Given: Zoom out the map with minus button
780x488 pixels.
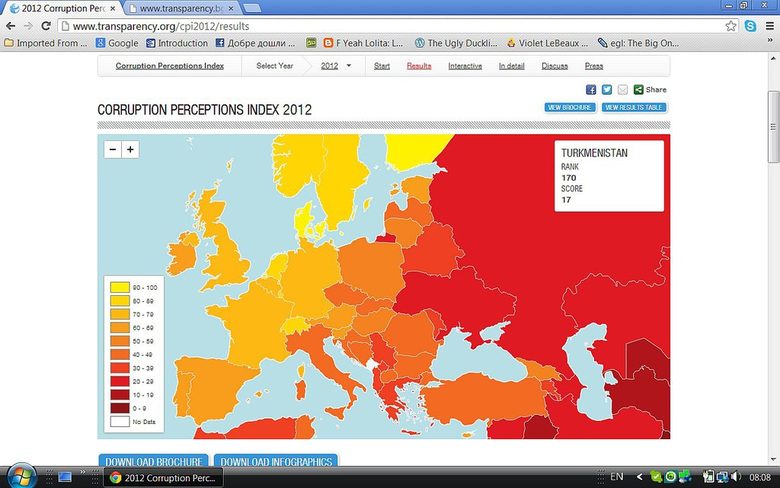Looking at the screenshot, I should (113, 149).
